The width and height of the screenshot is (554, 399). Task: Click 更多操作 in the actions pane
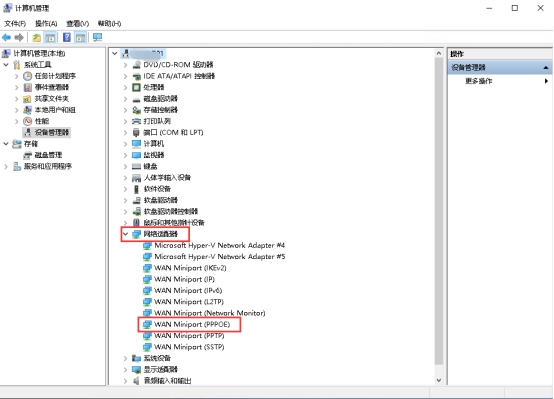(x=479, y=81)
